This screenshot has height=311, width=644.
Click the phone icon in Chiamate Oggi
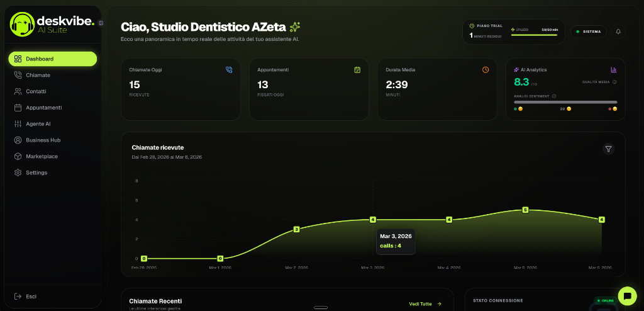click(229, 70)
